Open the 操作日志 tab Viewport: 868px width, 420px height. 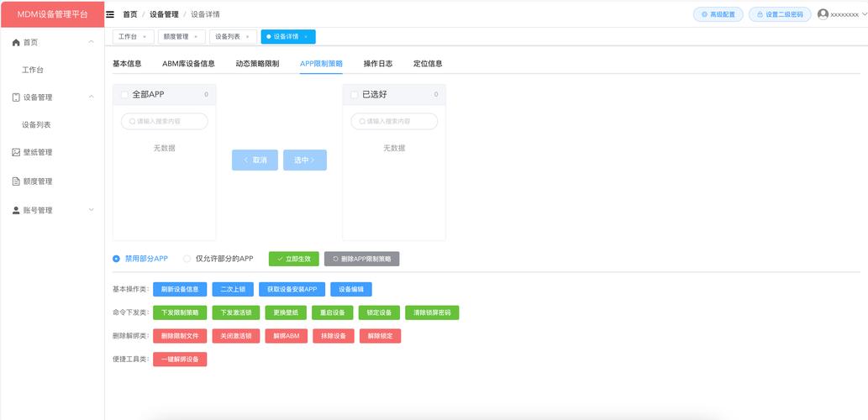[x=377, y=64]
